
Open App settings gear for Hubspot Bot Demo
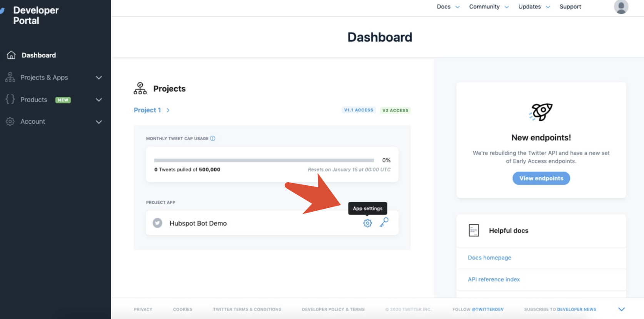tap(367, 223)
